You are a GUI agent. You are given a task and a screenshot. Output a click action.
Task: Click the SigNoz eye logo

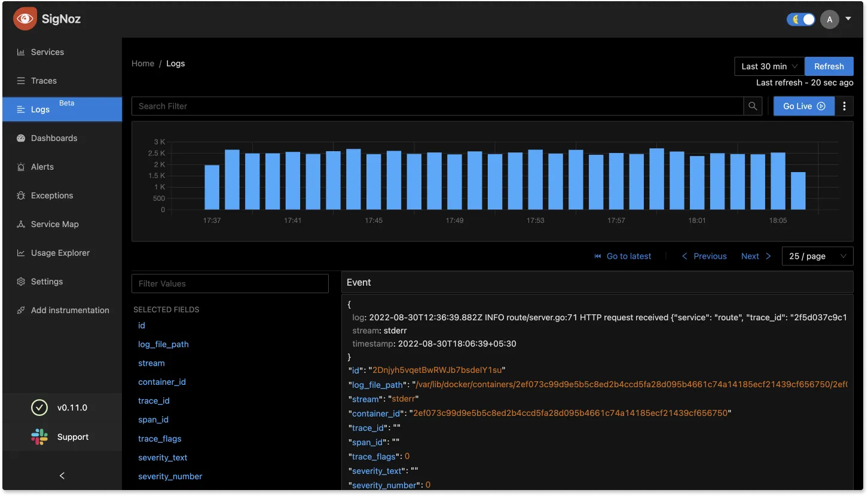click(x=25, y=19)
